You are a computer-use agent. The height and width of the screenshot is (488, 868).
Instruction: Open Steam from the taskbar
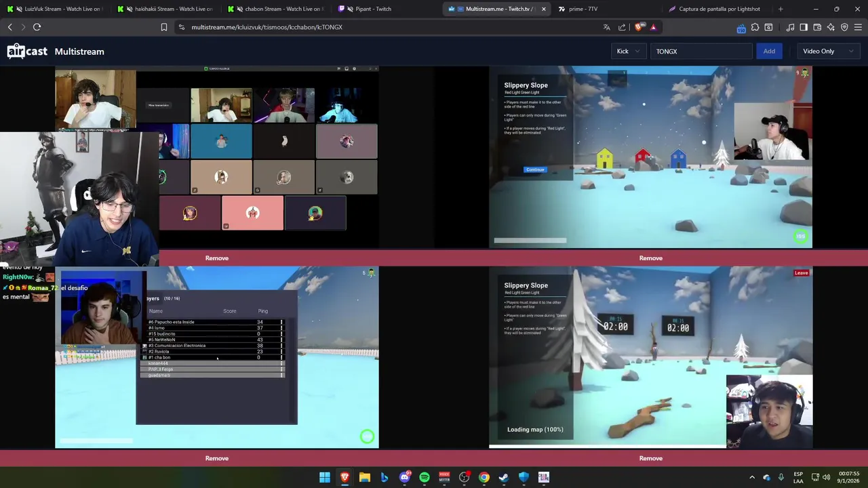point(504,477)
